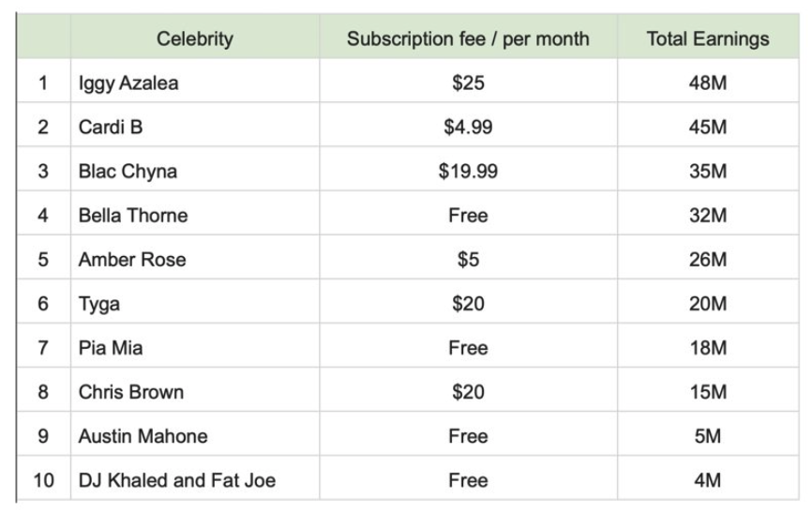Select the Pia Mia cell
This screenshot has height=513, width=812.
click(111, 348)
